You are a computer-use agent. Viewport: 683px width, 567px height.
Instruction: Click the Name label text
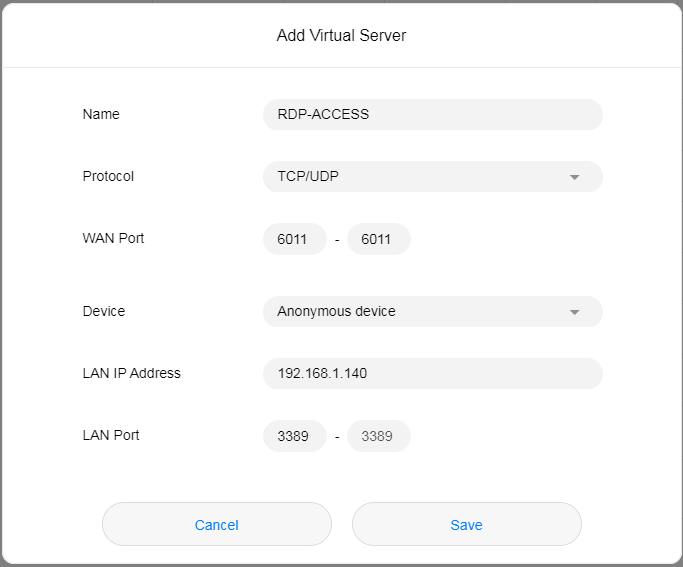coord(101,114)
